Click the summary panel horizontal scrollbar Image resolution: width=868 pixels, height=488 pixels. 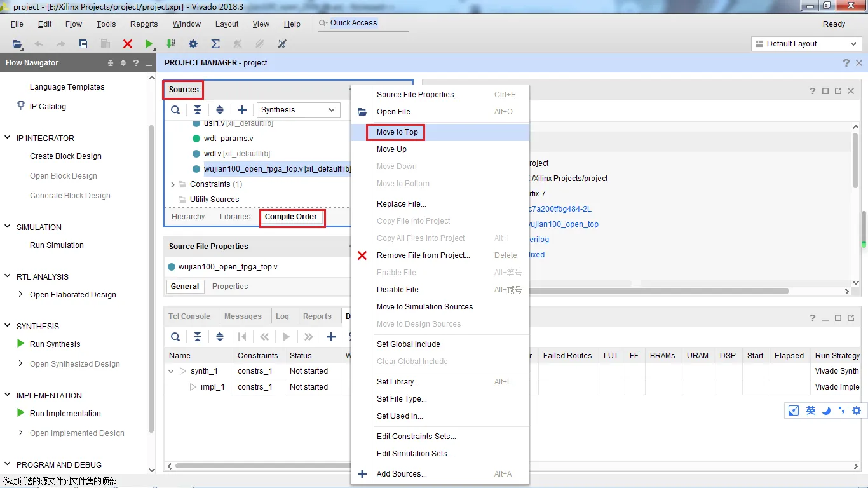coord(659,291)
